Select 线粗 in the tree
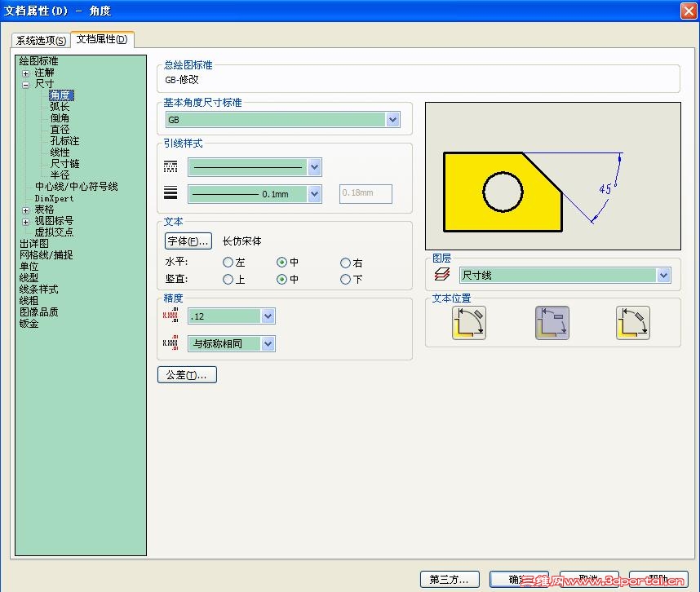This screenshot has height=592, width=700. pyautogui.click(x=29, y=301)
